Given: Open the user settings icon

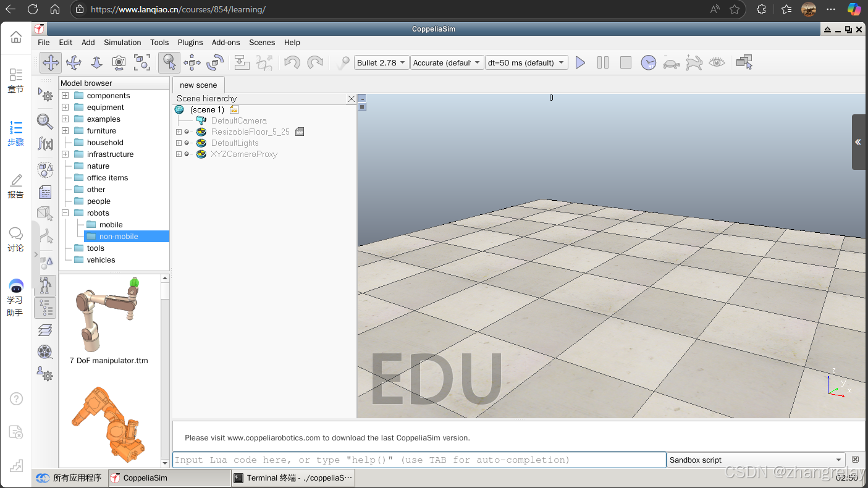Looking at the screenshot, I should (45, 374).
